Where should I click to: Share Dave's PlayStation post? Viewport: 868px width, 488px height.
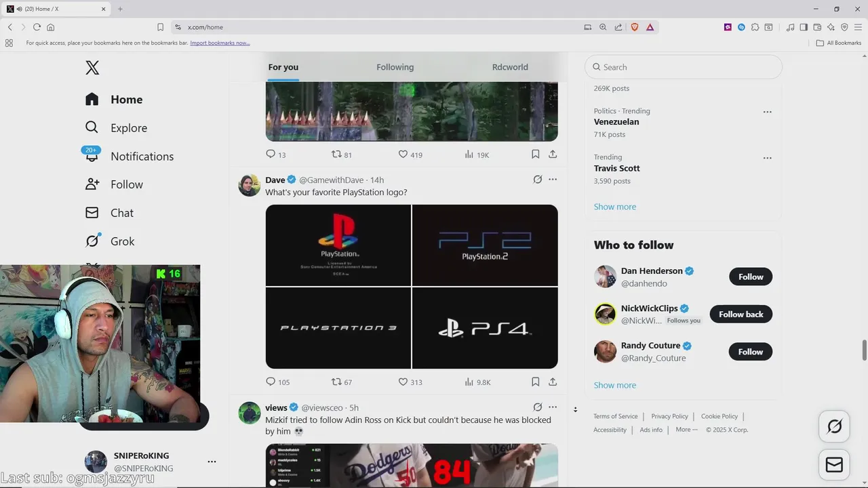(553, 382)
